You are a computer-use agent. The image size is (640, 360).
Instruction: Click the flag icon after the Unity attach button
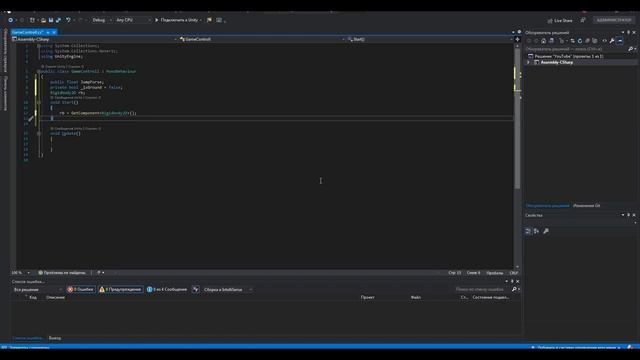[209, 20]
